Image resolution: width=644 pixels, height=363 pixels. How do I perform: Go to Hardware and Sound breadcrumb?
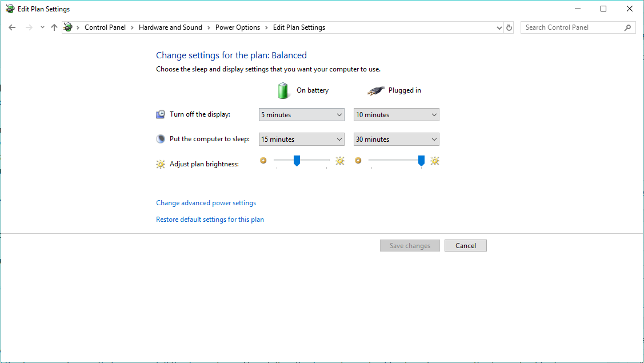tap(170, 27)
